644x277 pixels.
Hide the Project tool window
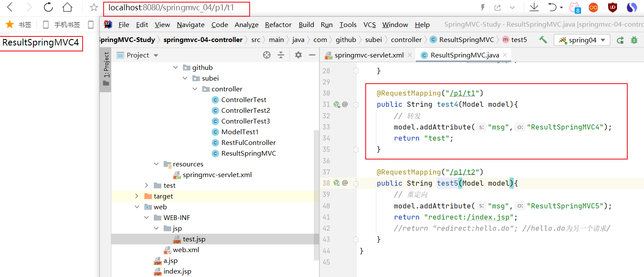click(312, 55)
